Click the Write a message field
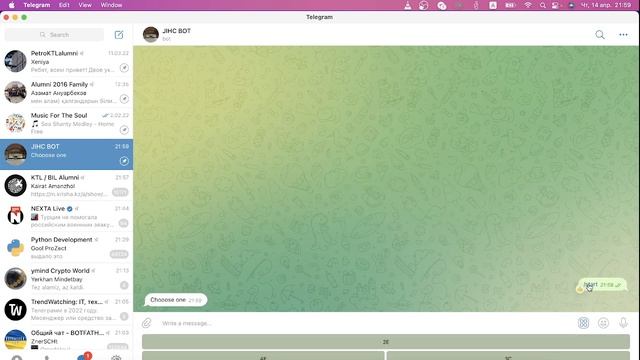Screen dimensions: 640x360 (365, 323)
